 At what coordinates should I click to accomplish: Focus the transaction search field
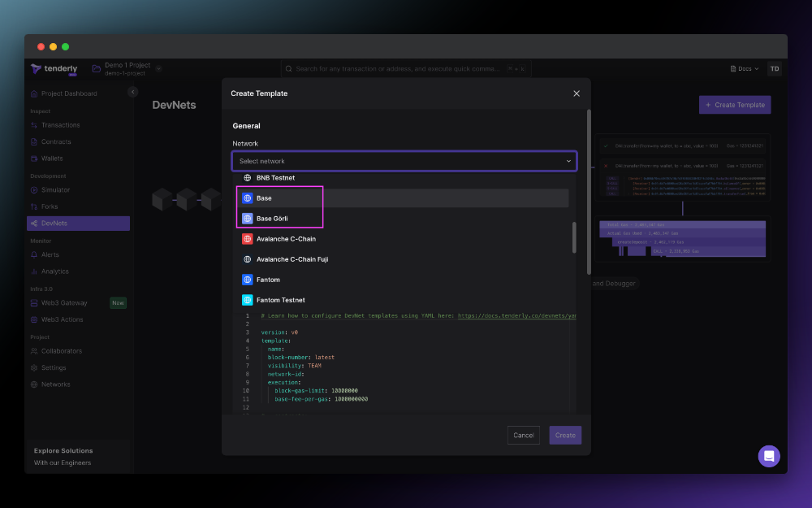(x=406, y=68)
